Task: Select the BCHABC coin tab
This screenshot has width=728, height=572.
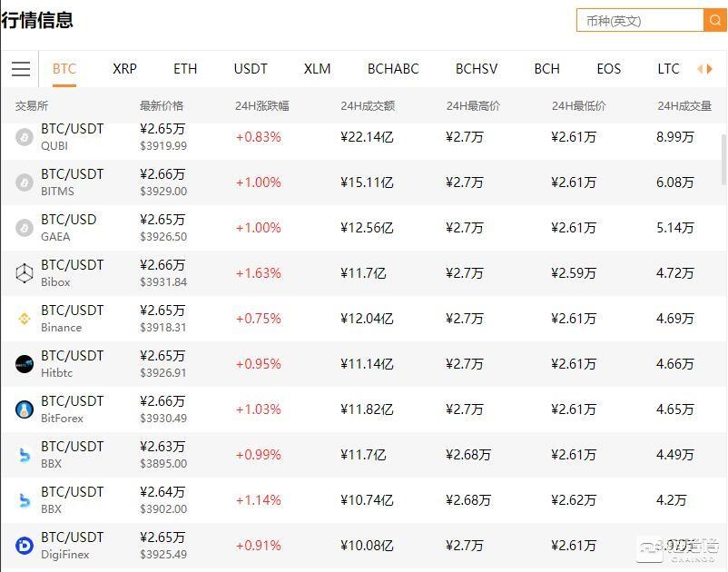Action: [393, 69]
